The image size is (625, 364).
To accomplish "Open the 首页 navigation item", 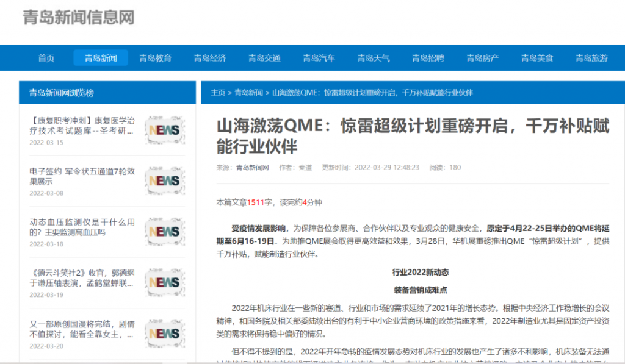I will tap(46, 58).
